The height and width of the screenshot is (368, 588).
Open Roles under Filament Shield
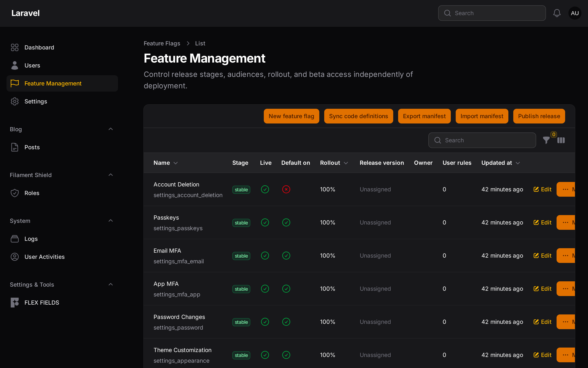tap(62, 193)
